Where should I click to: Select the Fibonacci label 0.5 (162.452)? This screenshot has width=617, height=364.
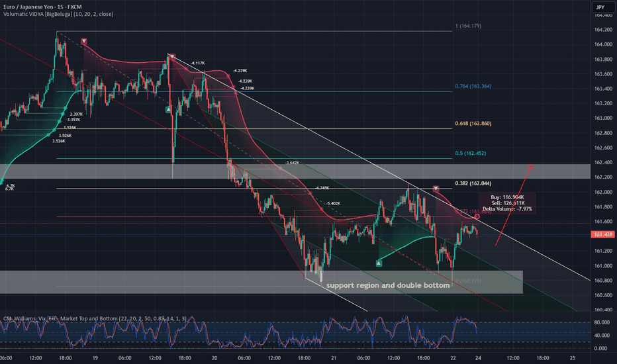[x=470, y=154]
